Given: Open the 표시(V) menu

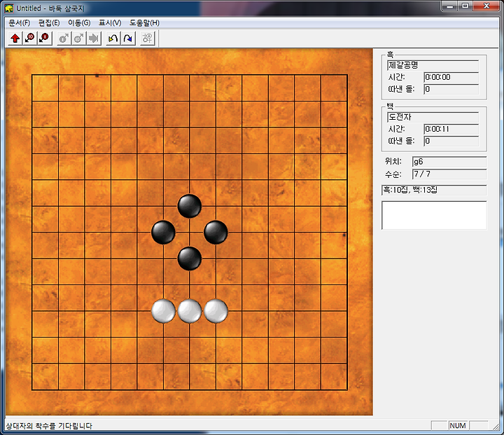Looking at the screenshot, I should 110,23.
